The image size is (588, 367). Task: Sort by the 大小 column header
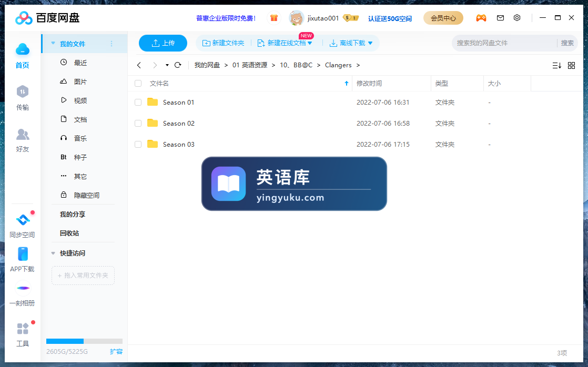click(494, 83)
